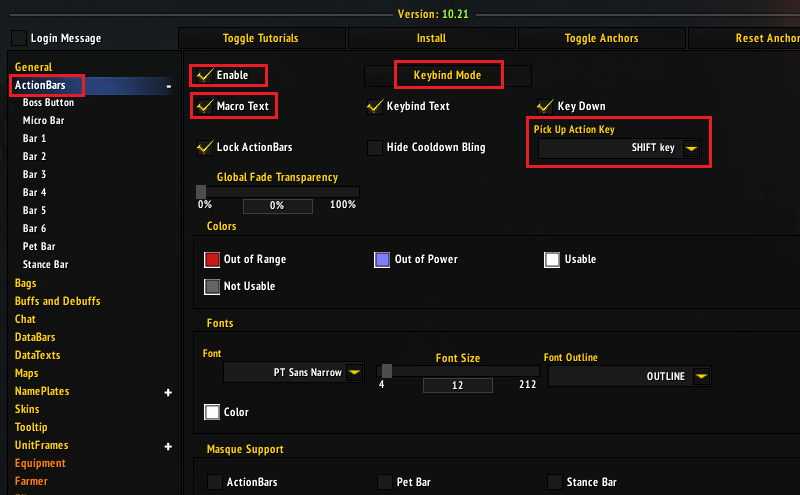Pick the Usable white color swatch
Image resolution: width=800 pixels, height=495 pixels.
point(552,259)
